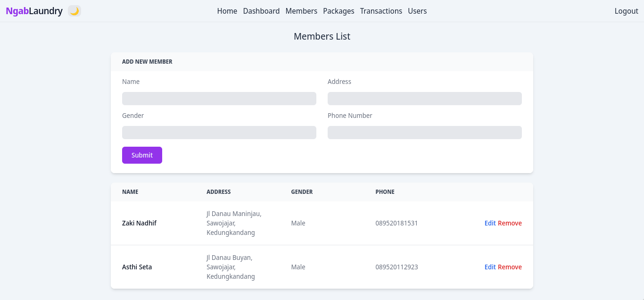Viewport: 644px width, 300px height.
Task: Open the Packages page
Action: coord(339,11)
